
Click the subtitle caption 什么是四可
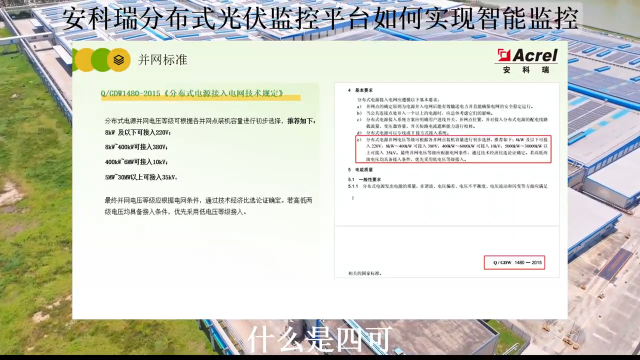[x=320, y=339]
